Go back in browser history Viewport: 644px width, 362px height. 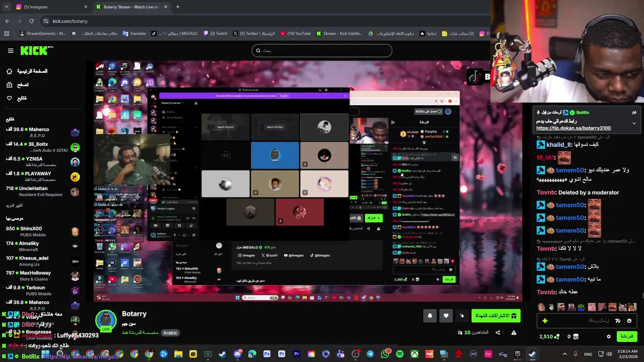click(7, 21)
